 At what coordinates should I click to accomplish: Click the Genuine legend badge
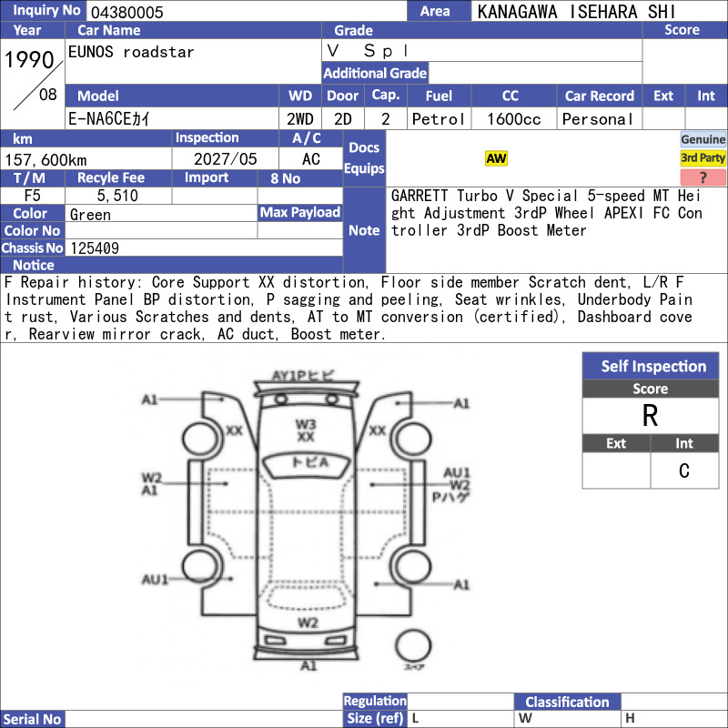pyautogui.click(x=703, y=139)
